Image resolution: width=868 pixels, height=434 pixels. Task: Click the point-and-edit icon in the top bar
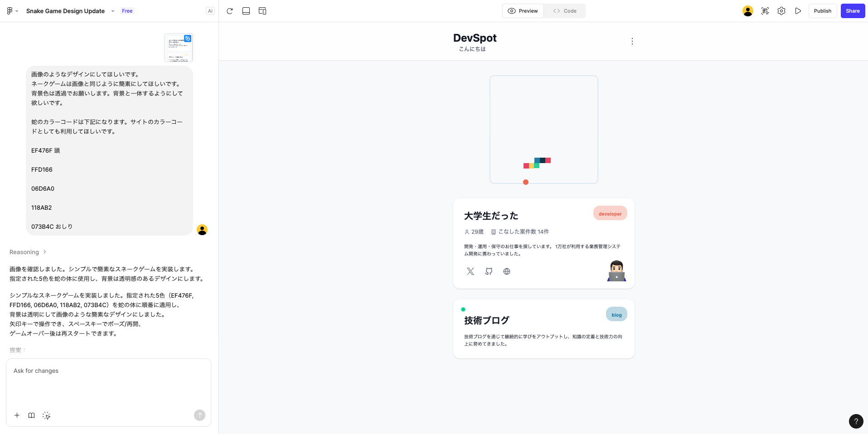click(765, 11)
